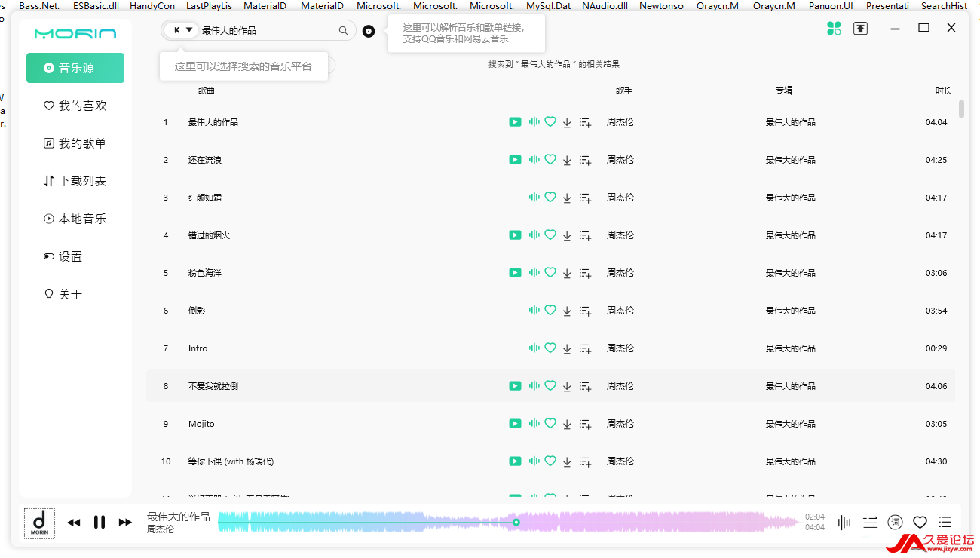This screenshot has width=980, height=558.
Task: Click the 时长 column header
Action: pos(944,90)
